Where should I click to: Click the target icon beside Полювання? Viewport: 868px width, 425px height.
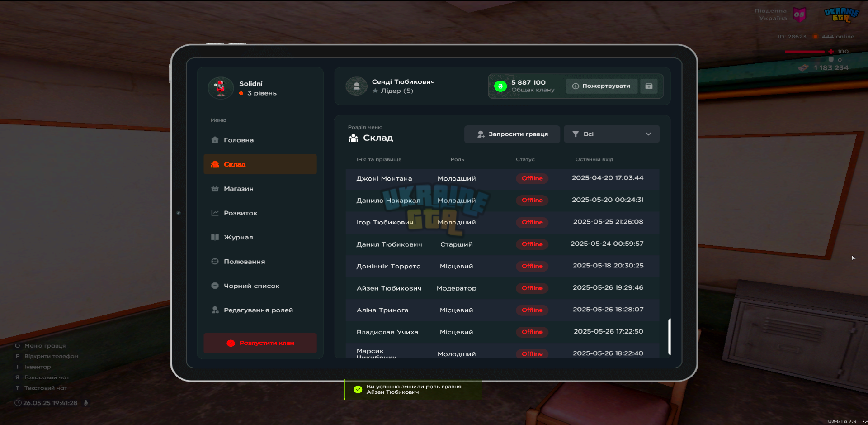point(215,261)
